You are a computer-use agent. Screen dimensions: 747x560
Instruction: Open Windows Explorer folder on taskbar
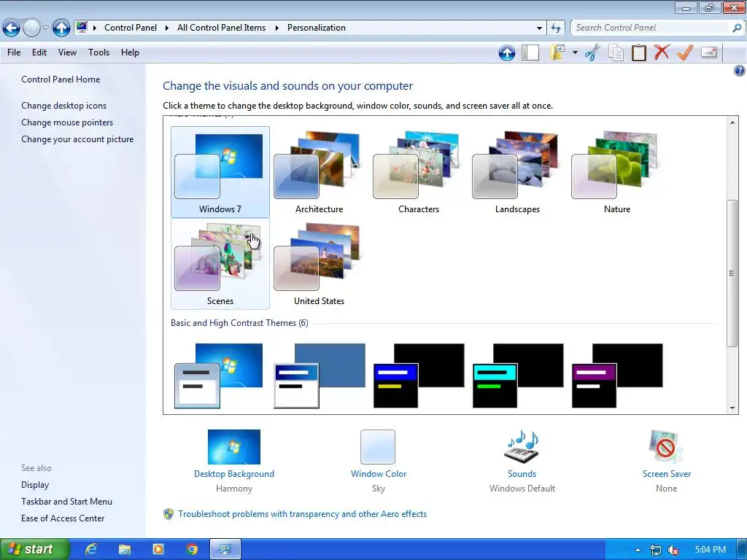coord(124,549)
